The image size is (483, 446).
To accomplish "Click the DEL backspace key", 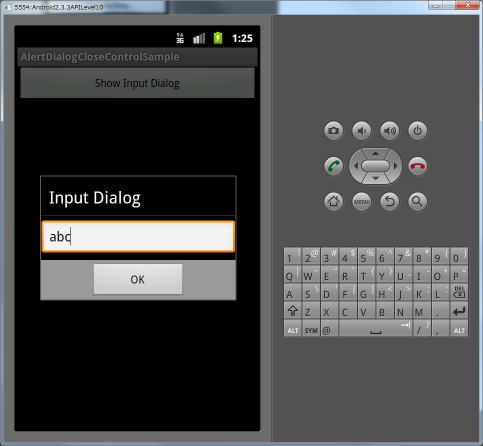I will 459,293.
